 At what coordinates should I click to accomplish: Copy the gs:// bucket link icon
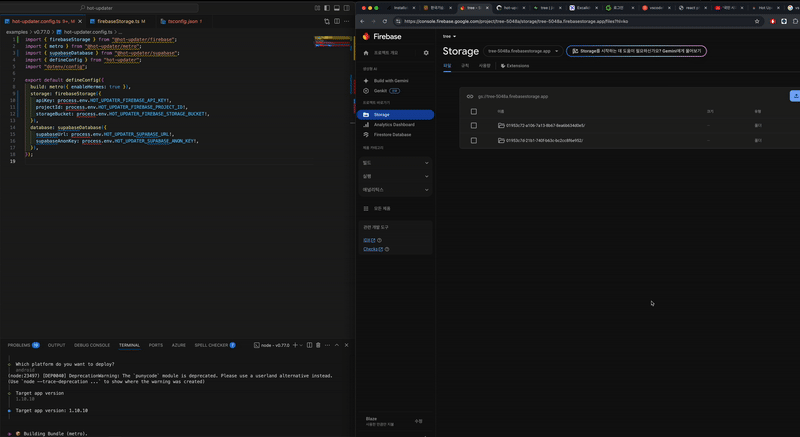[470, 96]
